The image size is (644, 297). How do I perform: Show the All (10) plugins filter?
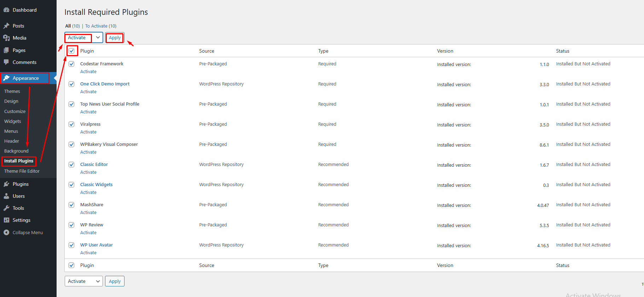72,26
